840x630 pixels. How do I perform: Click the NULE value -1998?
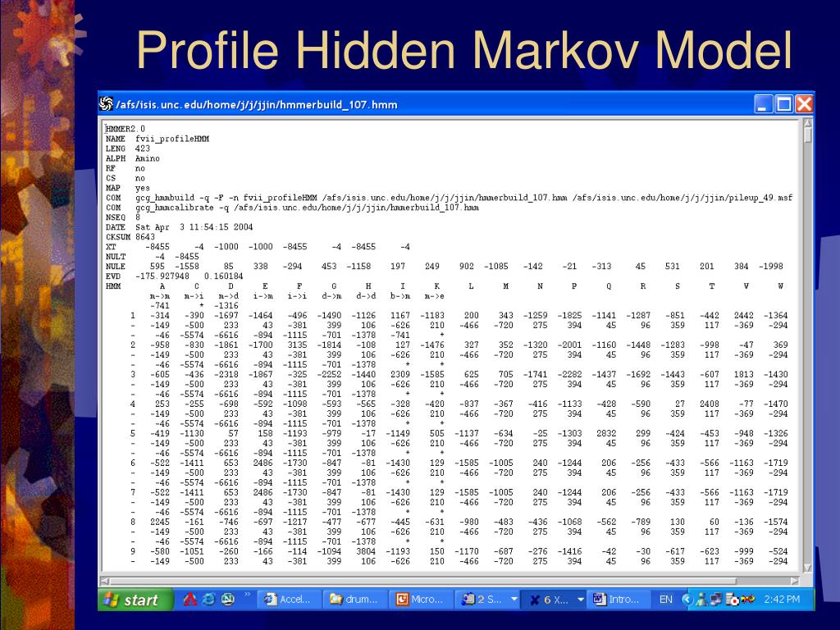point(770,267)
